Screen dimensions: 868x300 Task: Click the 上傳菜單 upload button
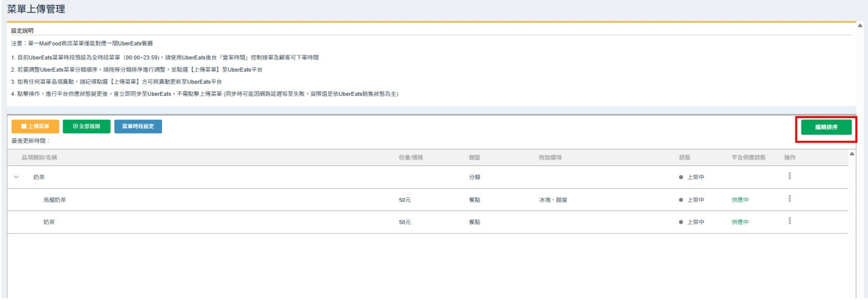pos(35,126)
